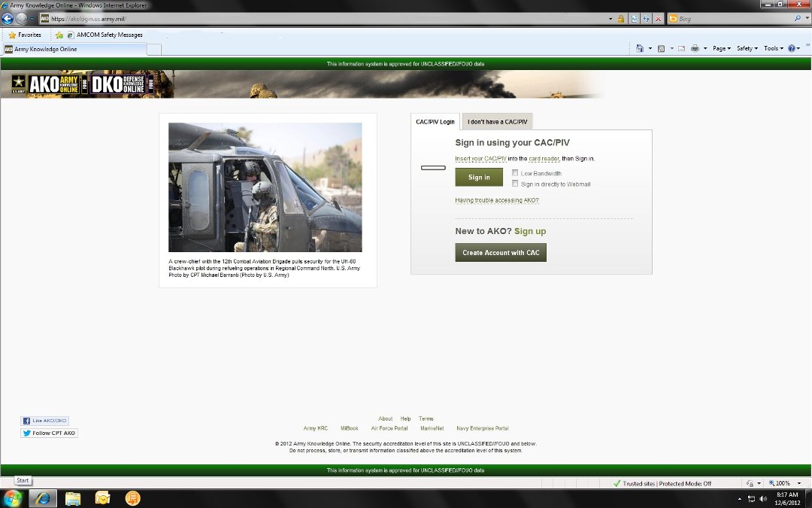Click the RSS feeds icon
812x508 pixels.
[x=662, y=48]
